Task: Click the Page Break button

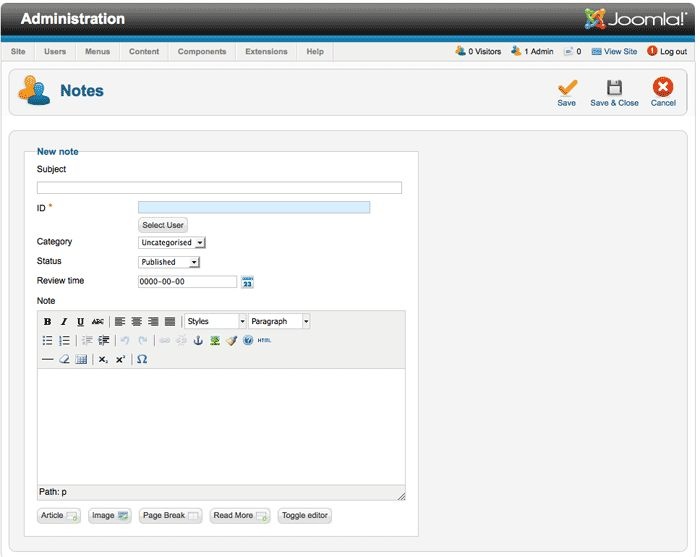Action: click(x=171, y=515)
